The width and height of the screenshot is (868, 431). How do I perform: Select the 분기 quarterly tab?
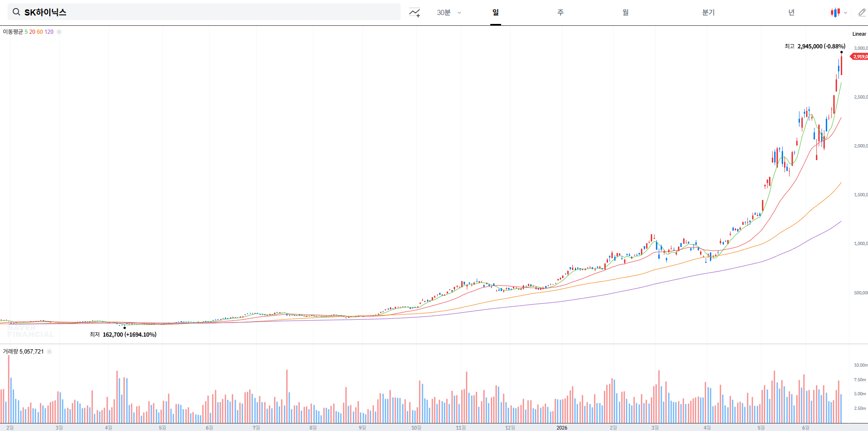tap(708, 13)
